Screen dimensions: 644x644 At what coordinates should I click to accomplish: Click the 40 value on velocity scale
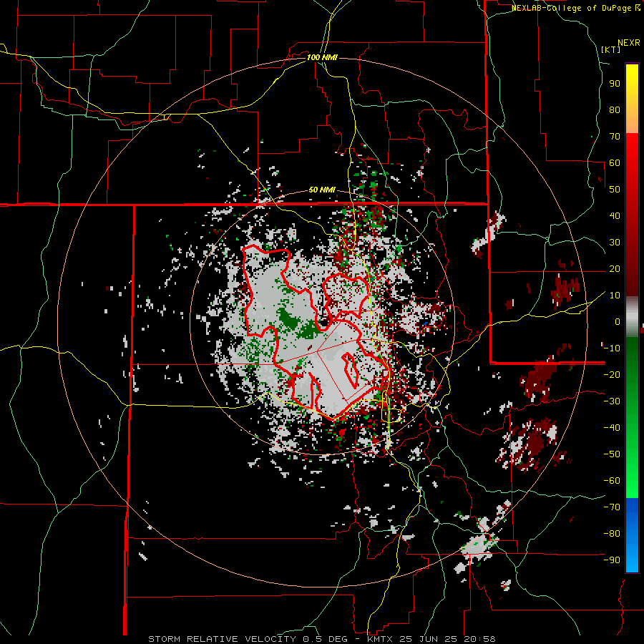click(x=615, y=216)
